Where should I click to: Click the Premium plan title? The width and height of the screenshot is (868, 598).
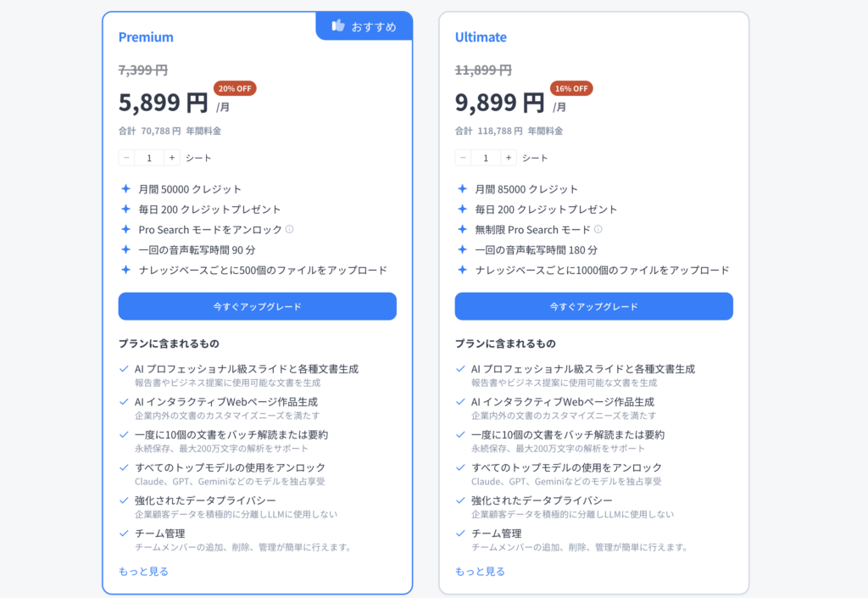tap(146, 37)
